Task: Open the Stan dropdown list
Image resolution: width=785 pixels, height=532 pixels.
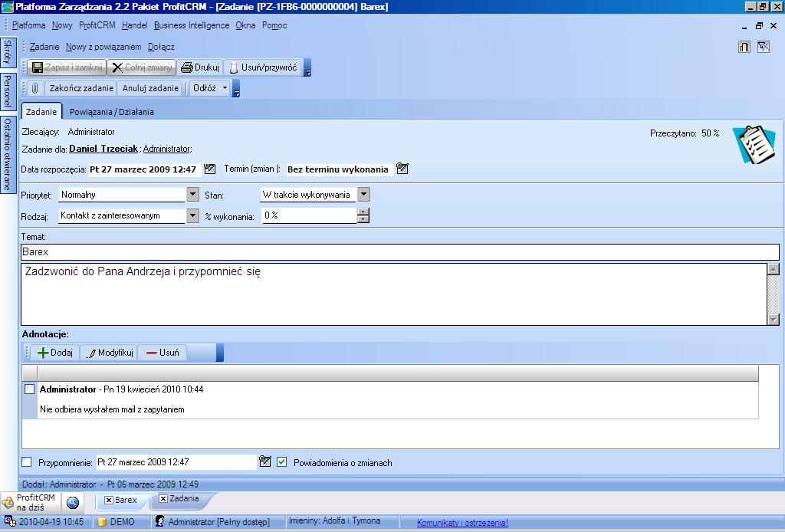Action: point(363,195)
